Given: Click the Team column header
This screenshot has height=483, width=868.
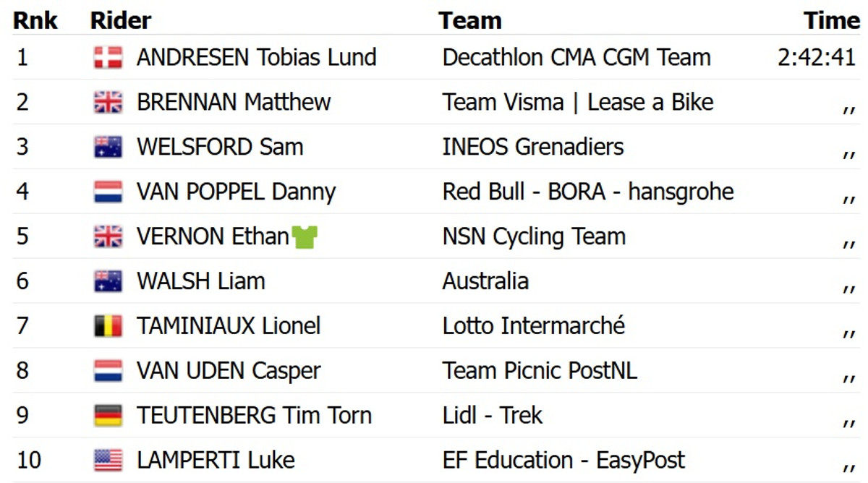Looking at the screenshot, I should [469, 20].
